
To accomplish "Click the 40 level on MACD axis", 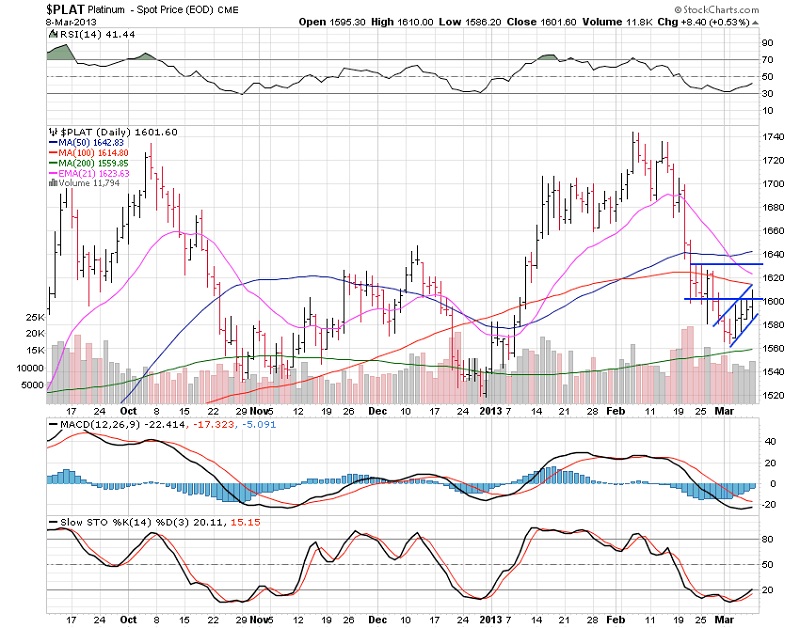I will point(770,442).
